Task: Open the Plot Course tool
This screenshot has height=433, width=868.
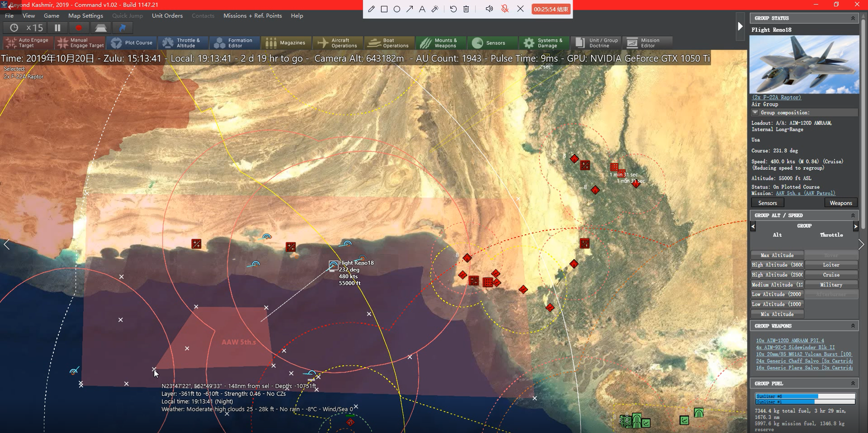Action: click(x=132, y=42)
